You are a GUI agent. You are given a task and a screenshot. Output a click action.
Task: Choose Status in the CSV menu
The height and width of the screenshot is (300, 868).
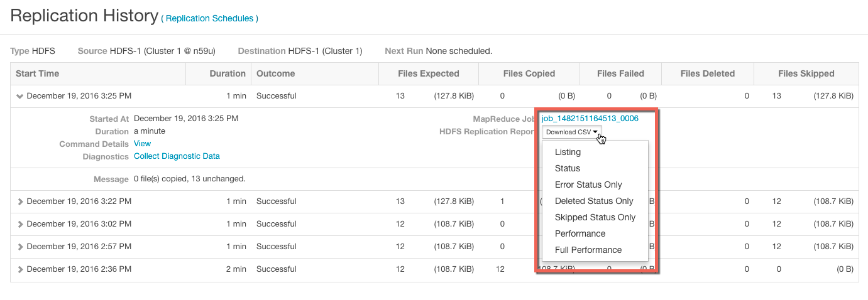pyautogui.click(x=568, y=168)
